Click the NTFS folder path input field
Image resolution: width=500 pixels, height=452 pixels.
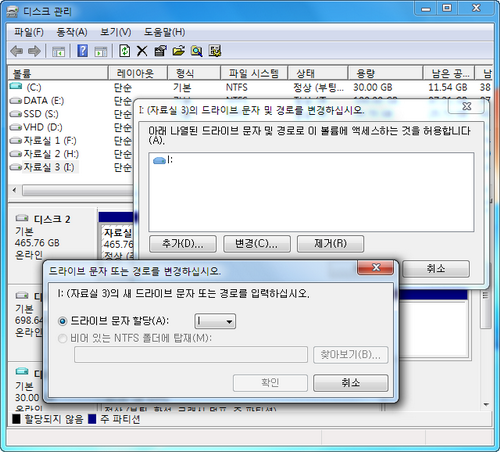pyautogui.click(x=191, y=355)
